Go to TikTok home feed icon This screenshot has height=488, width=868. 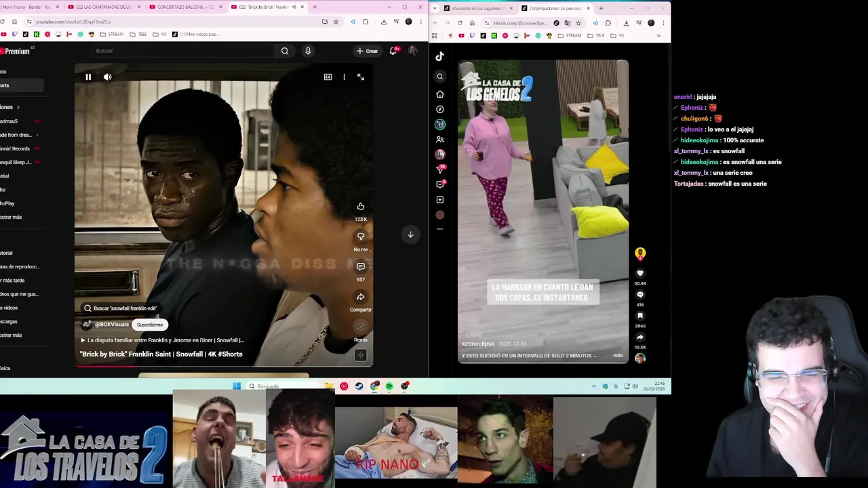coord(439,94)
